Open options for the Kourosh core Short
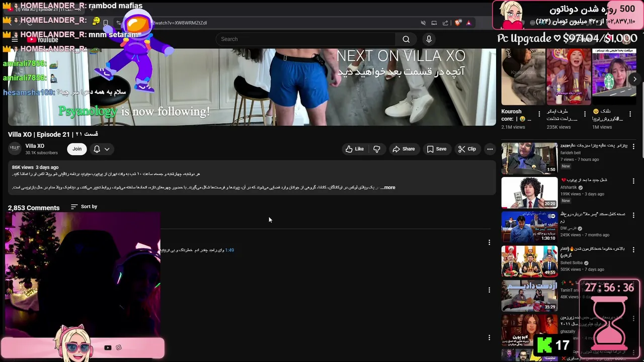644x362 pixels. 539,114
